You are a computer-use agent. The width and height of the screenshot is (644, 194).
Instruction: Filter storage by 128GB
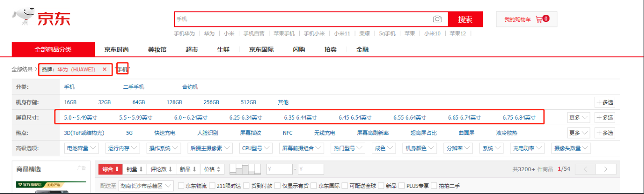174,102
